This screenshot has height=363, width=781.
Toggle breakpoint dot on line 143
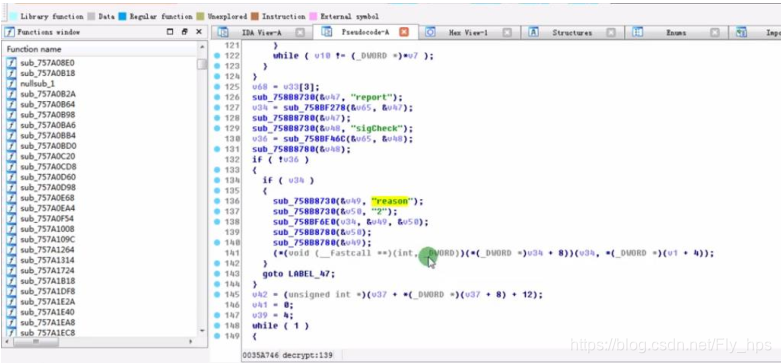[x=217, y=273]
